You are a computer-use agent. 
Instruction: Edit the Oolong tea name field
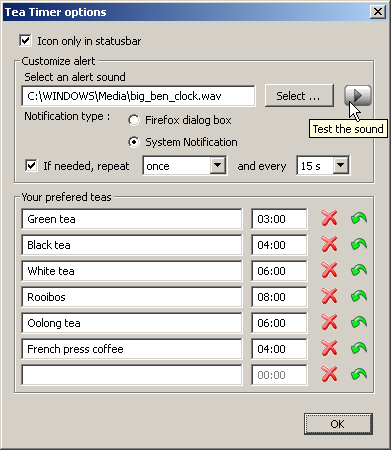click(x=132, y=323)
